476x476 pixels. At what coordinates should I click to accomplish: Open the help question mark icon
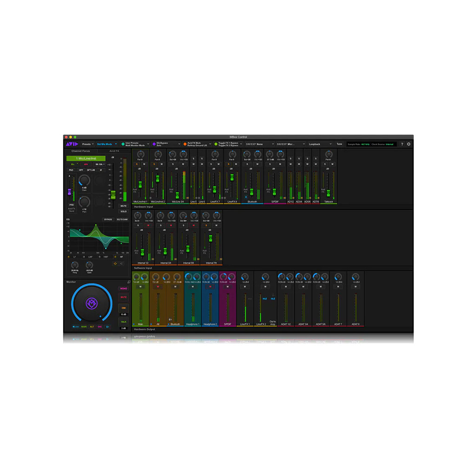coord(402,144)
